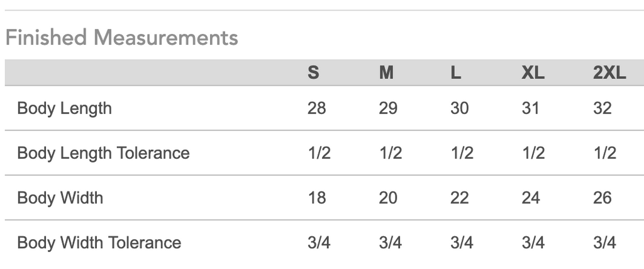The height and width of the screenshot is (269, 644).
Task: Select the 2XL size column header
Action: pyautogui.click(x=609, y=73)
